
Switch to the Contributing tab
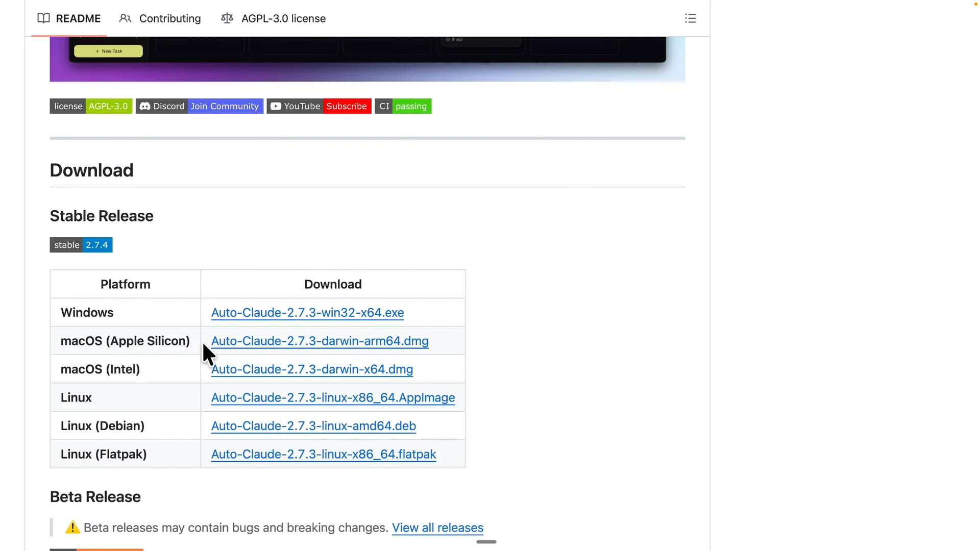coord(160,18)
